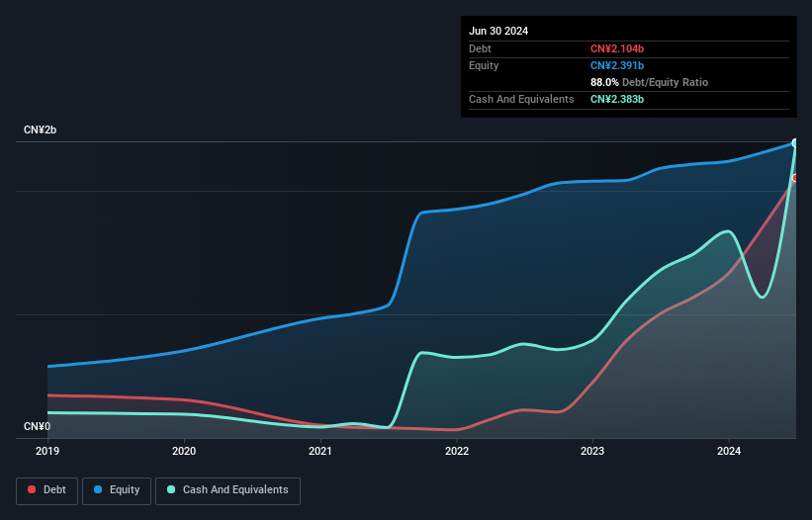812x520 pixels.
Task: Click the CN¥0 y-axis label
Action: pyautogui.click(x=38, y=426)
